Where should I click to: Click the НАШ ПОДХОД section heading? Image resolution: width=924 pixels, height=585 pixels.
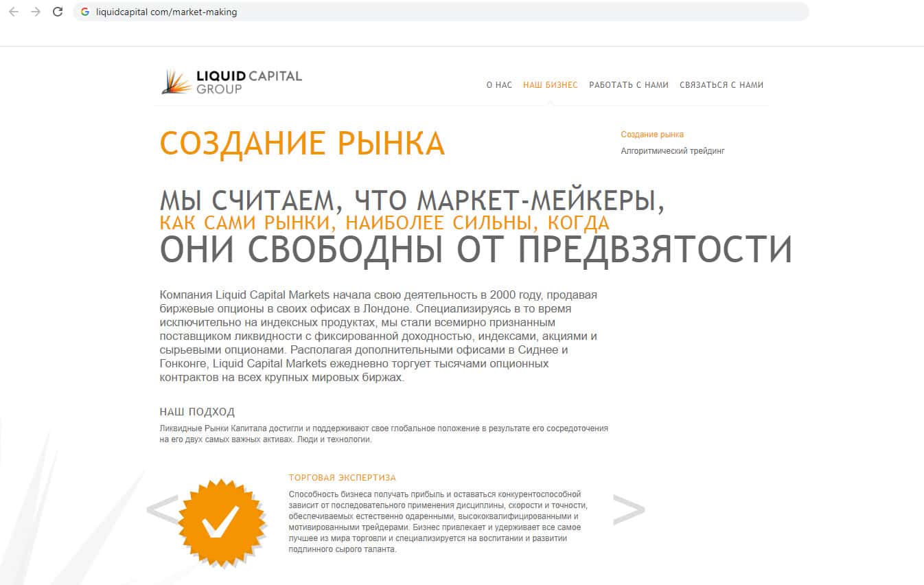197,412
